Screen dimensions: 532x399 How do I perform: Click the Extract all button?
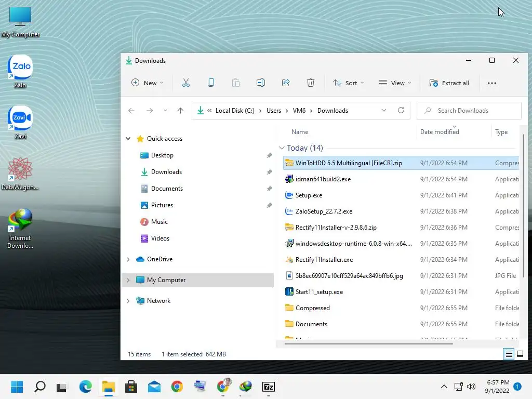(449, 83)
